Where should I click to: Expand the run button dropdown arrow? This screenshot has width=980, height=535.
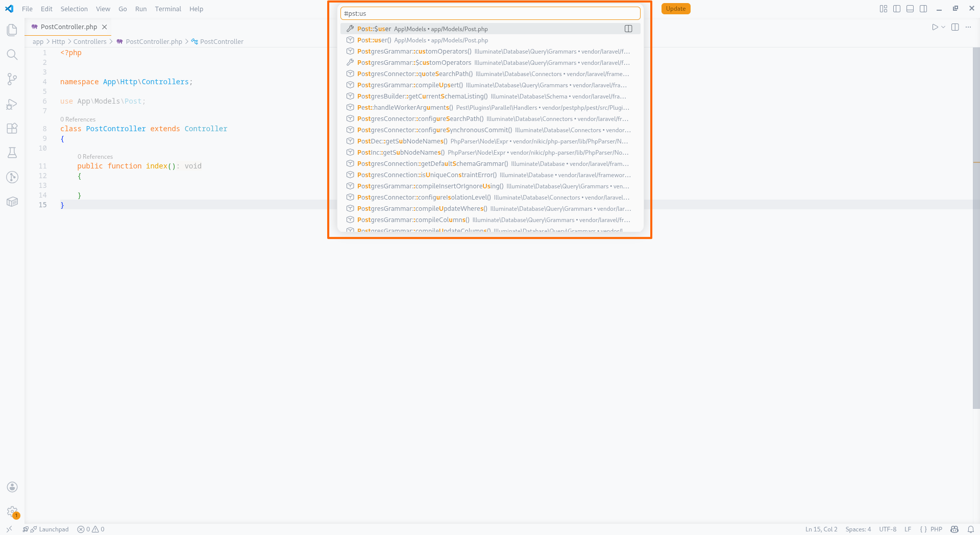[x=943, y=27]
